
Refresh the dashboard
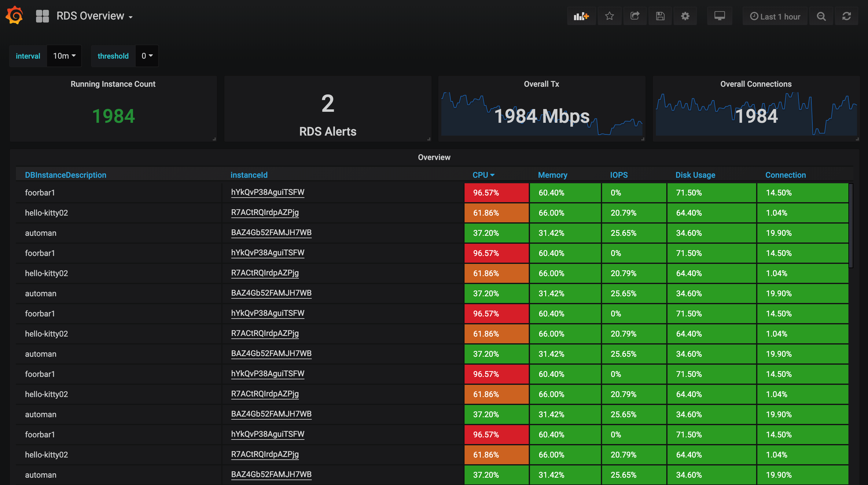click(846, 16)
